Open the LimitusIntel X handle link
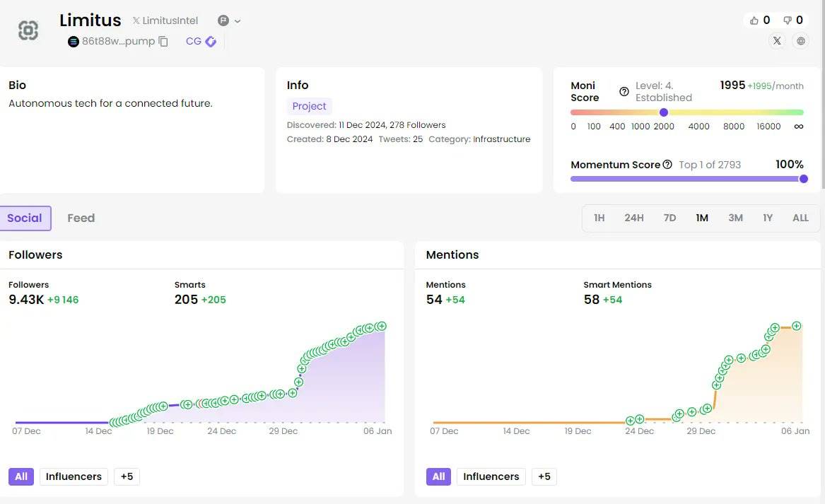This screenshot has width=825, height=504. coord(165,21)
